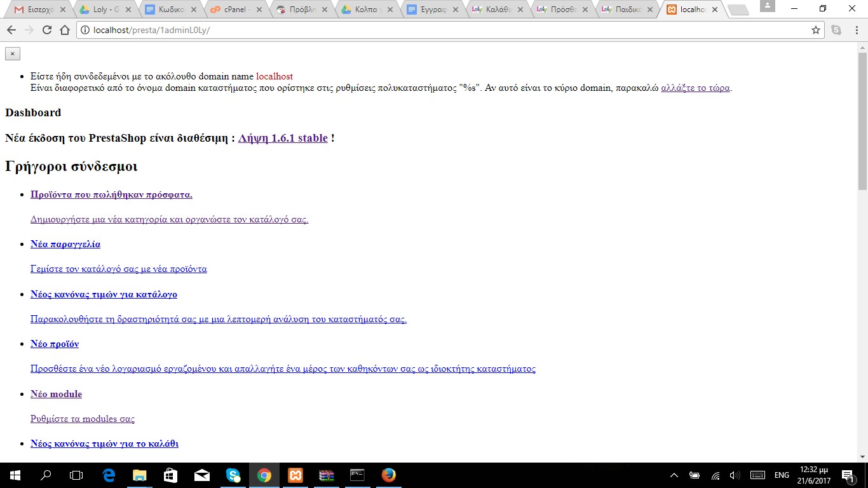
Task: Open the browser home page
Action: click(x=65, y=30)
